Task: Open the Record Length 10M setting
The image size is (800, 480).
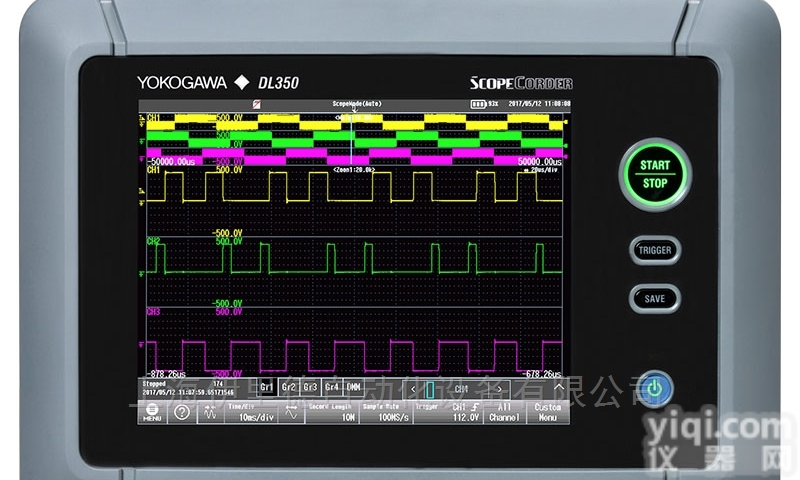Action: point(332,412)
